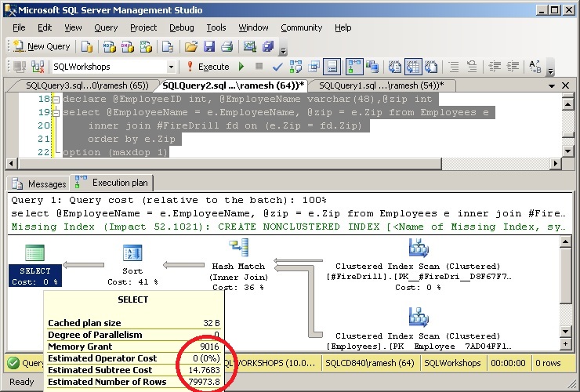
Task: Switch output to Results to Grid
Action: click(x=413, y=67)
